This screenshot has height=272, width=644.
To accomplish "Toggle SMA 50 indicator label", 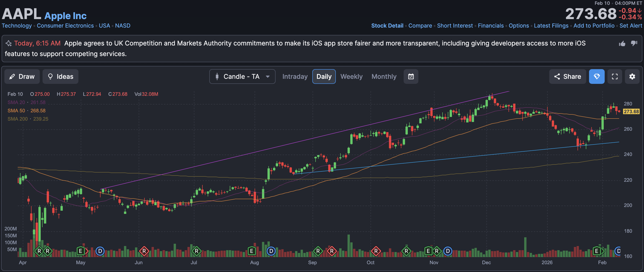I will point(16,111).
